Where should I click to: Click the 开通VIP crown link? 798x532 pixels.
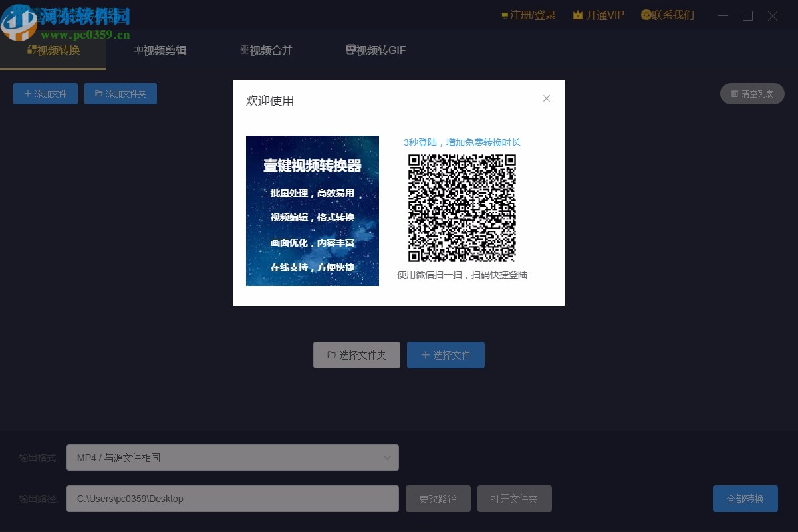click(598, 15)
